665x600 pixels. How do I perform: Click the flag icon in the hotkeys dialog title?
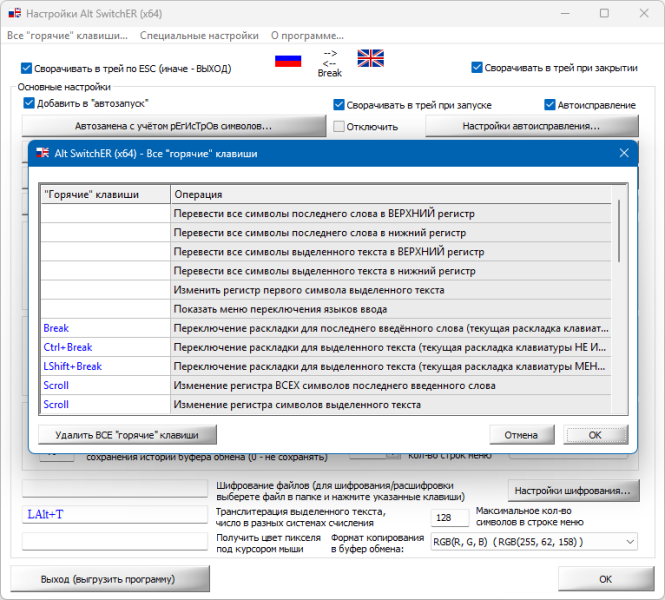pos(42,153)
